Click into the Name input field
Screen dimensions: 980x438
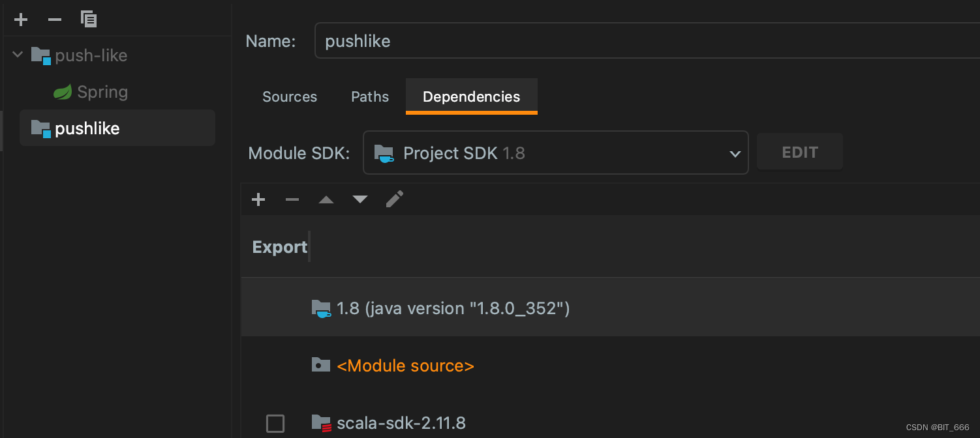(x=646, y=41)
